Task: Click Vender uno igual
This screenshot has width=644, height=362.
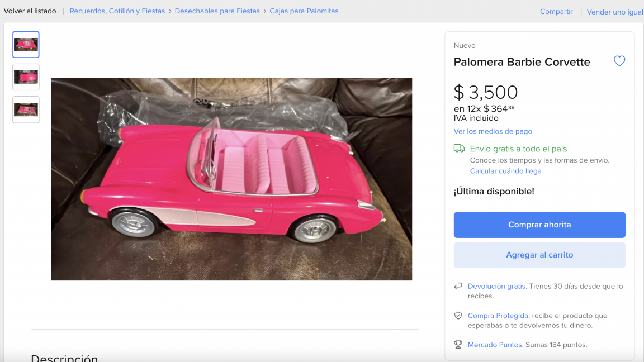Action: pos(615,12)
